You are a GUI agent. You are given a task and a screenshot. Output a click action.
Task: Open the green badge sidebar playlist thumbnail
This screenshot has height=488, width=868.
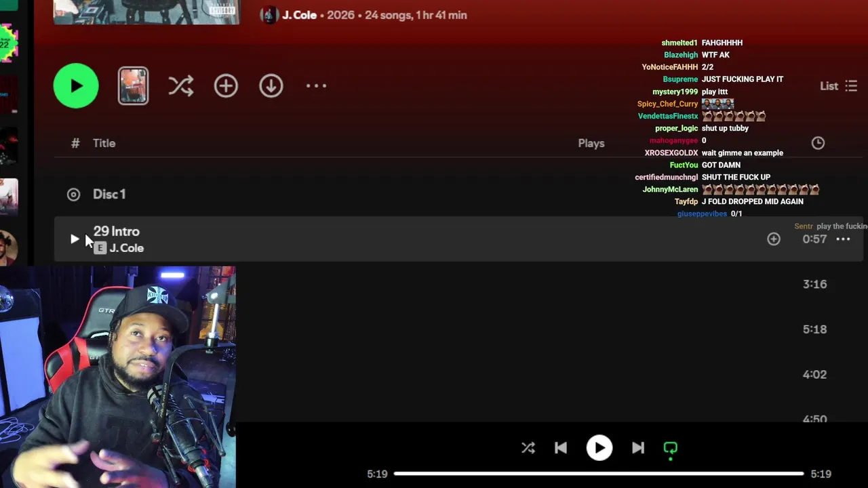[x=8, y=43]
